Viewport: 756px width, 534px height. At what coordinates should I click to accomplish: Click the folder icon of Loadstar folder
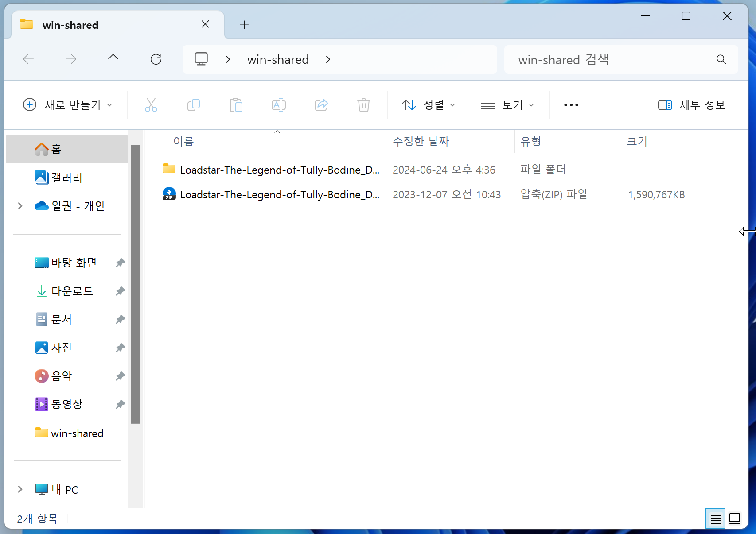point(169,169)
